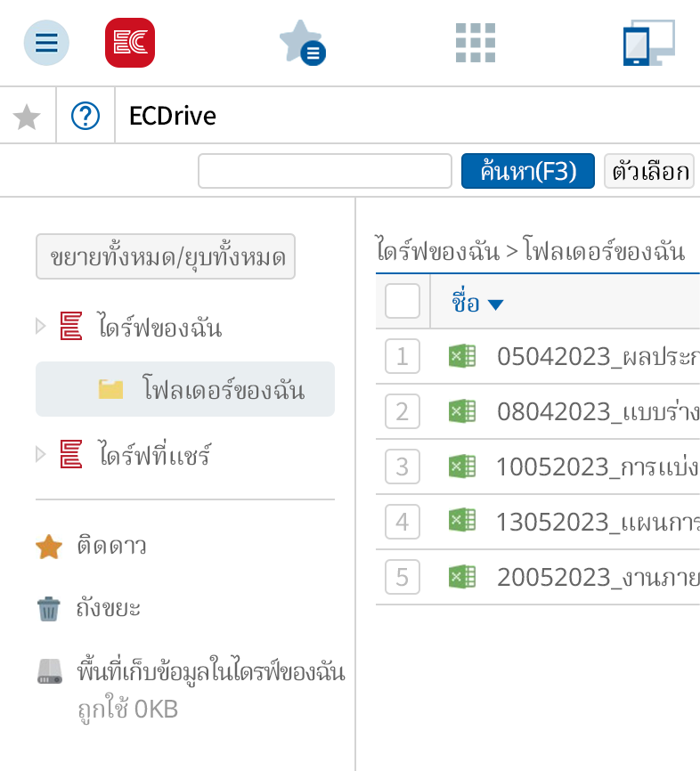The image size is (700, 771).
Task: Click the Excel icon of file 05042023_ผลประก
Action: [x=462, y=356]
